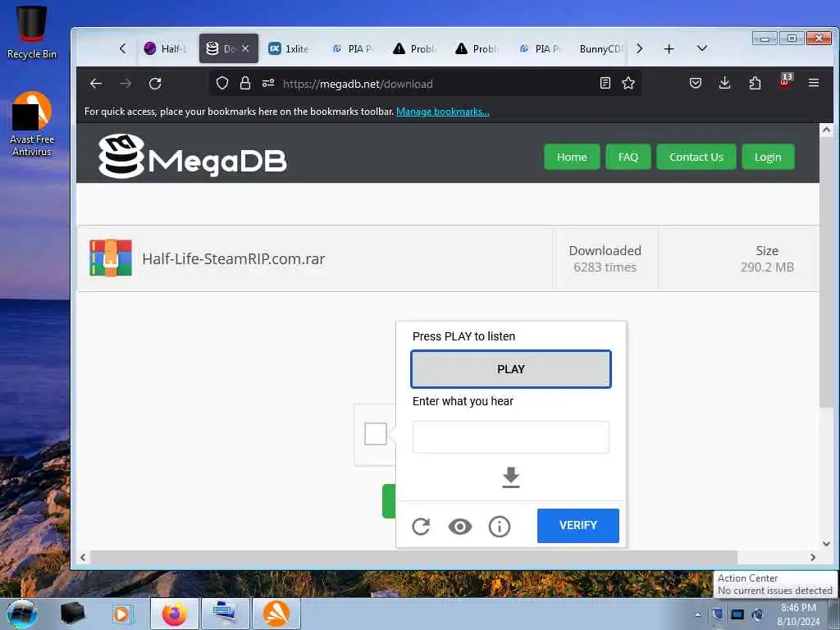Viewport: 840px width, 630px height.
Task: Submit the captcha with VERIFY button
Action: tap(578, 526)
